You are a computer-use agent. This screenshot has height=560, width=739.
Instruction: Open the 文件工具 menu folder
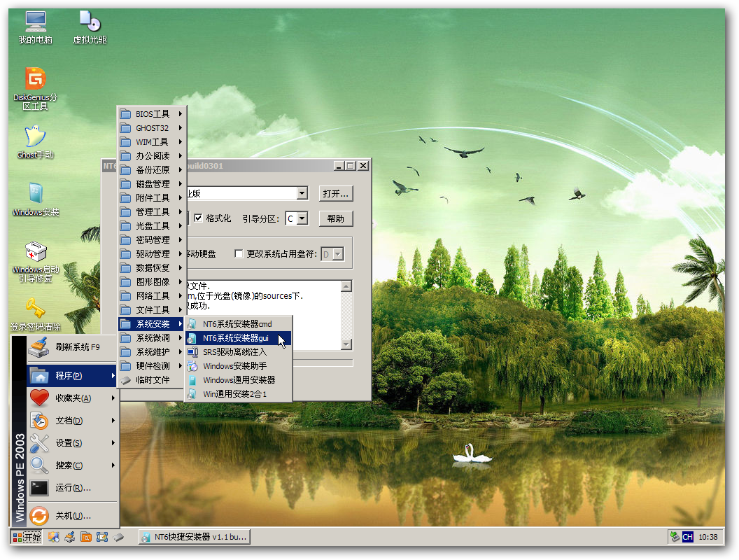pyautogui.click(x=151, y=309)
